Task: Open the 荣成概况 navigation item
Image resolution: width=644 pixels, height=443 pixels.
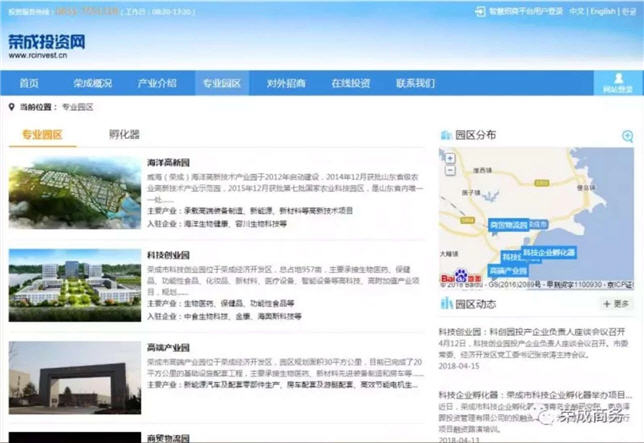Action: pos(93,83)
